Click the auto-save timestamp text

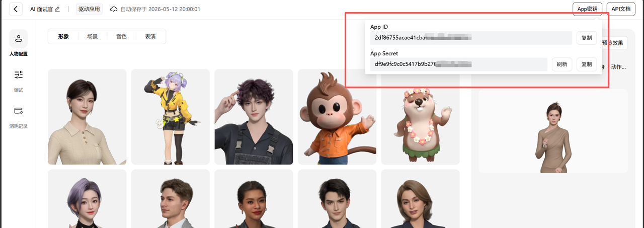pos(160,9)
